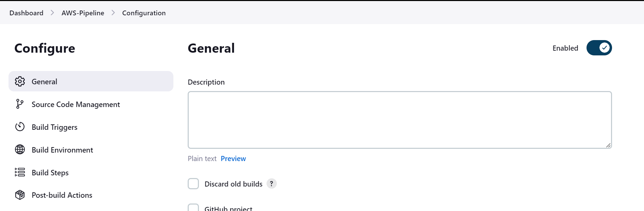Image resolution: width=644 pixels, height=211 pixels.
Task: Click the Build Triggers clock icon
Action: tap(20, 127)
